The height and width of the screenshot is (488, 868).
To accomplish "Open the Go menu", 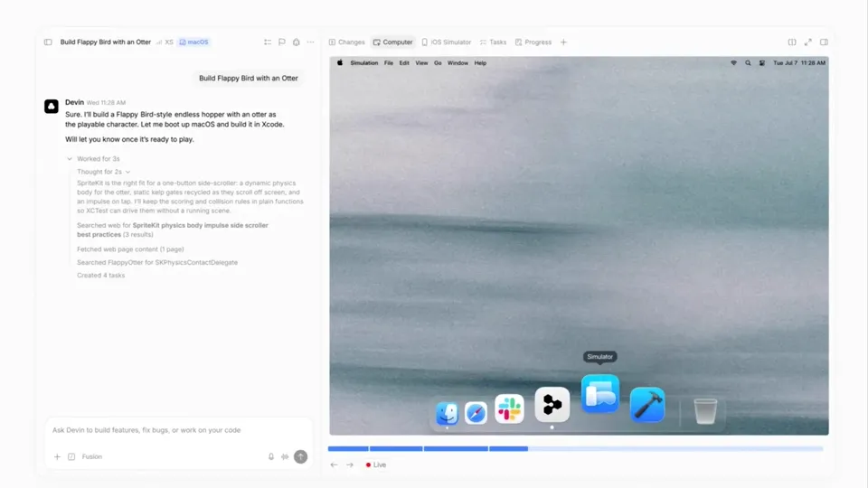I will click(x=438, y=63).
